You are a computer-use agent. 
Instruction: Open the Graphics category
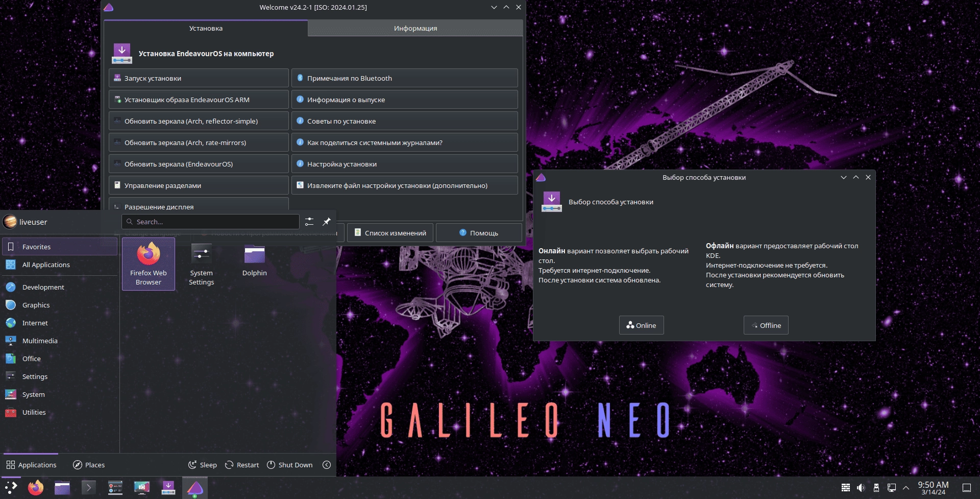pyautogui.click(x=60, y=305)
